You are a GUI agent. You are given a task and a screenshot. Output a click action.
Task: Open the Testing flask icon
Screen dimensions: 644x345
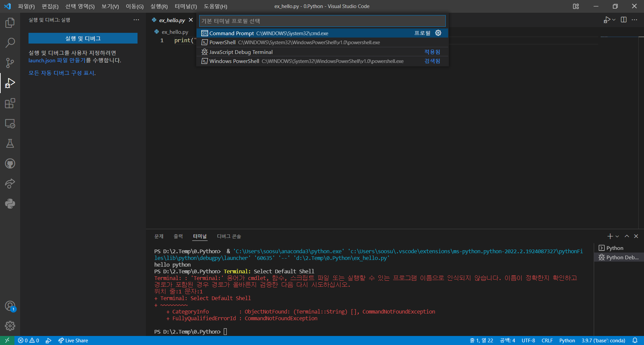point(10,143)
